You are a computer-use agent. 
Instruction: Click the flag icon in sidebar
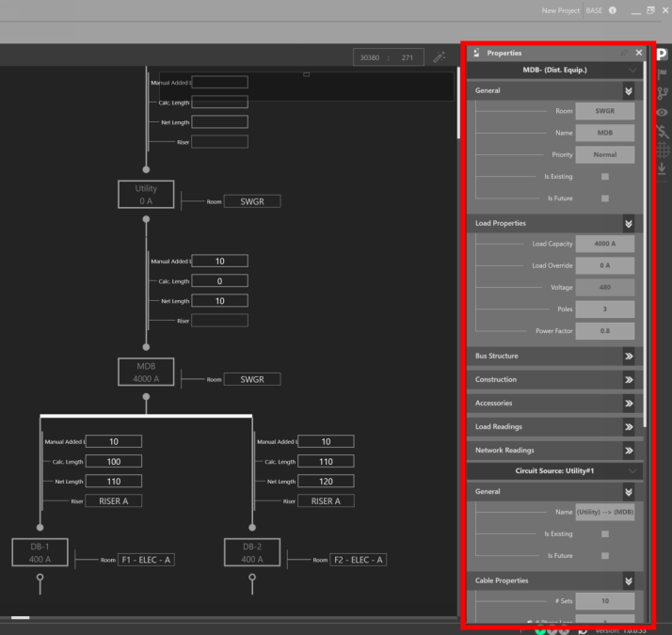pyautogui.click(x=663, y=73)
